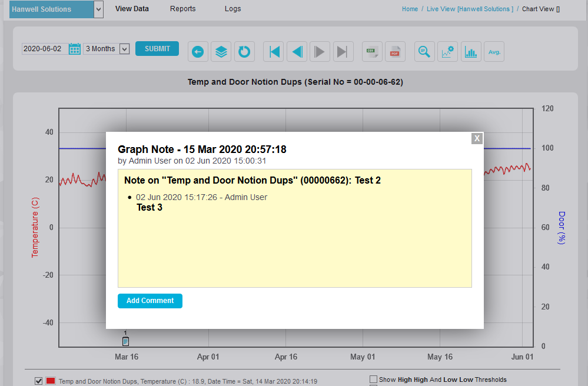This screenshot has height=386, width=588.
Task: Toggle the Temperature series checkbox
Action: (x=39, y=381)
